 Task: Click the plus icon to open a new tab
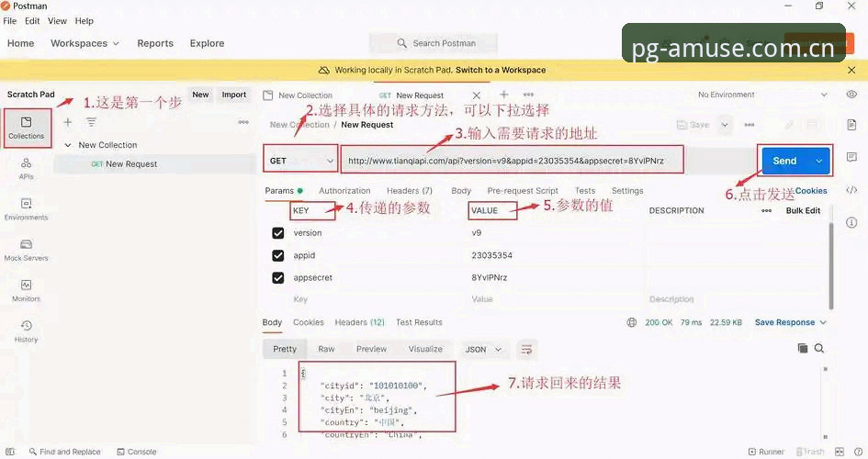(x=503, y=95)
